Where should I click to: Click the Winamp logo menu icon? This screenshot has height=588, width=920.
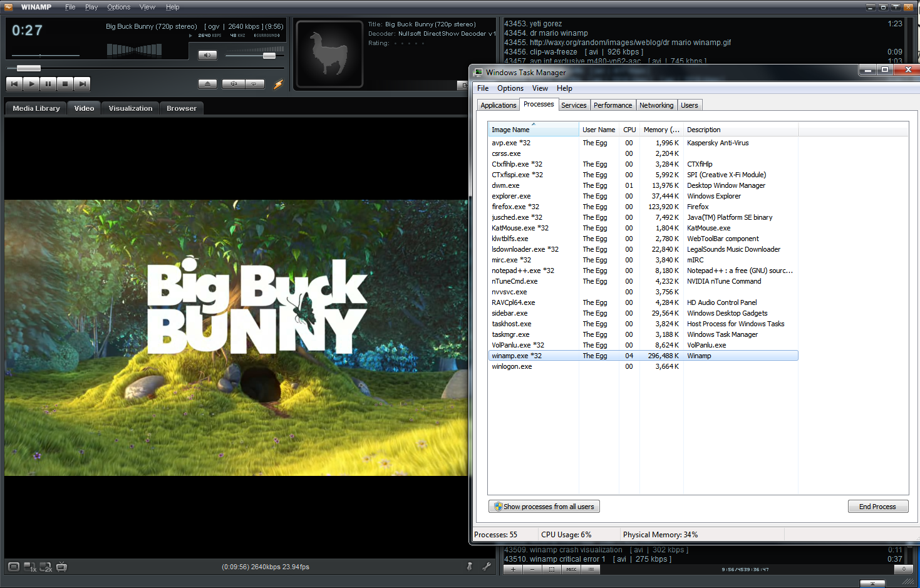[9, 7]
